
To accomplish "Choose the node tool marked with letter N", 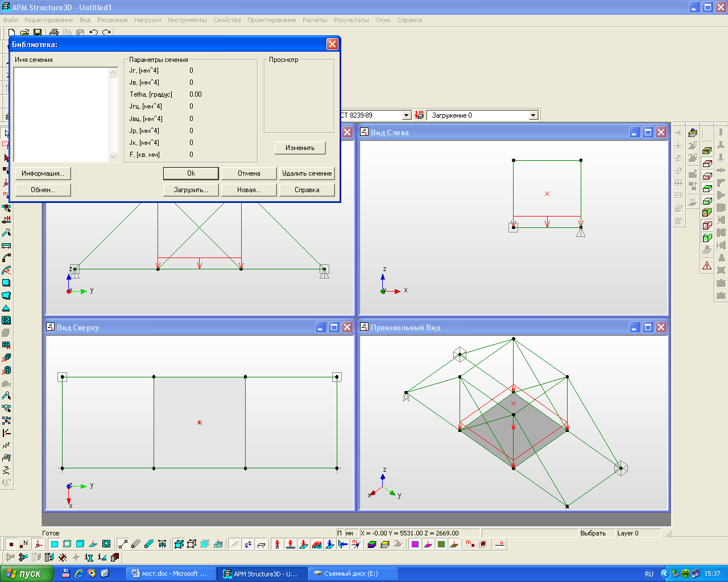I will [24, 544].
